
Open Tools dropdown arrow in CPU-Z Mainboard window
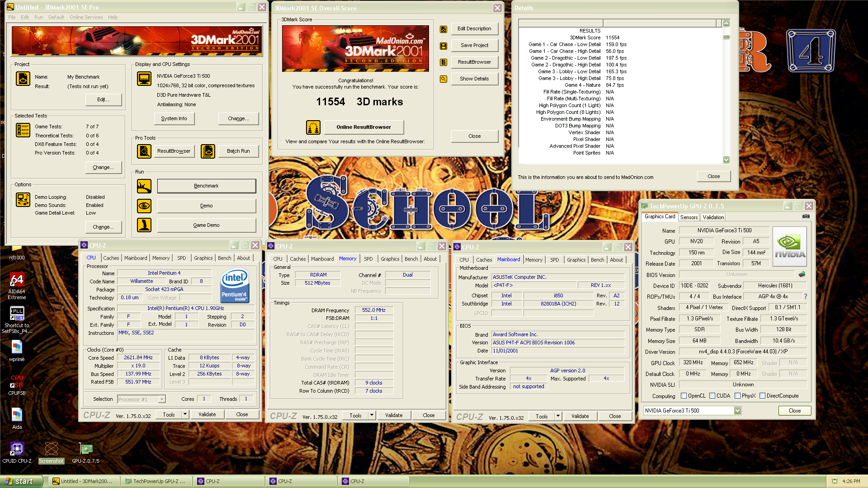click(558, 416)
